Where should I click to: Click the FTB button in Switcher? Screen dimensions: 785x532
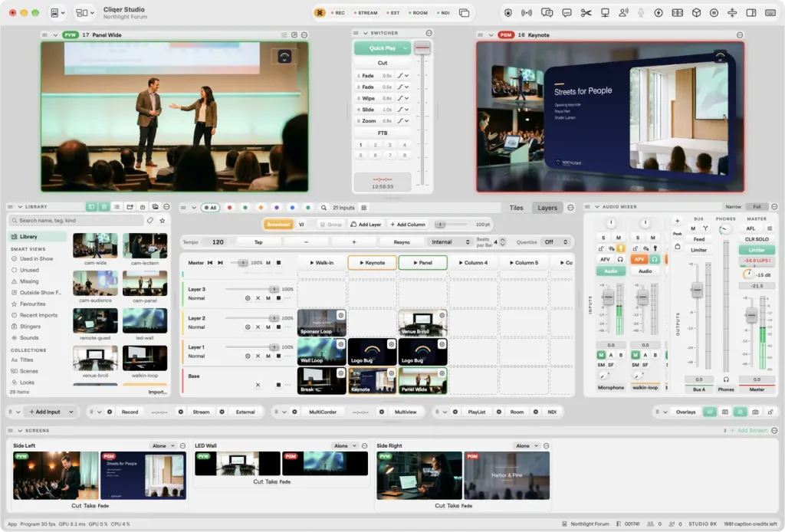(x=383, y=133)
